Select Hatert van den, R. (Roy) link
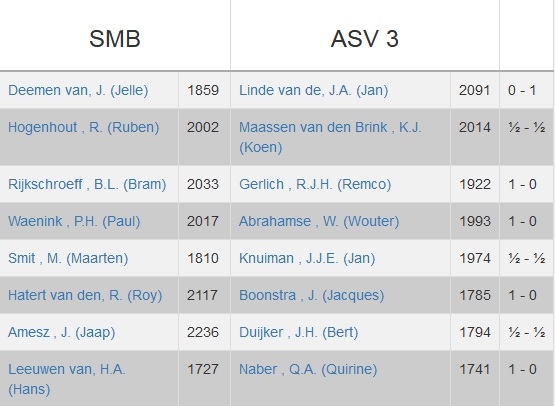The height and width of the screenshot is (406, 555). pos(85,296)
